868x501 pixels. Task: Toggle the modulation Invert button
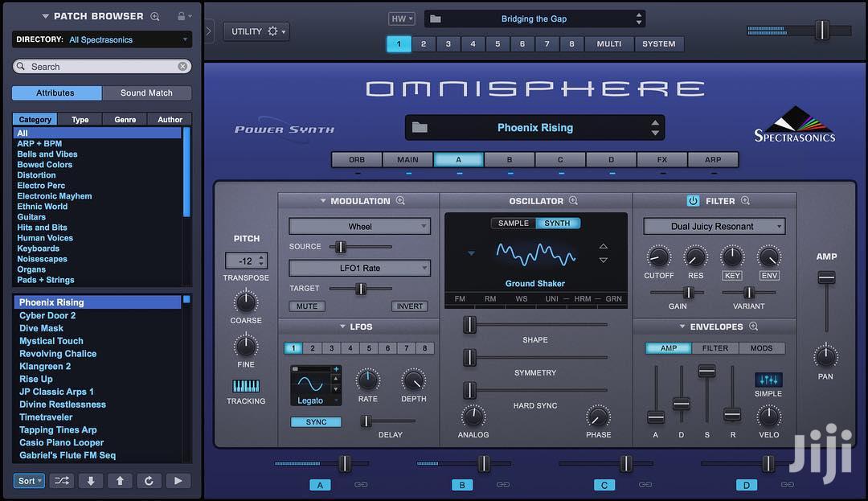click(410, 306)
